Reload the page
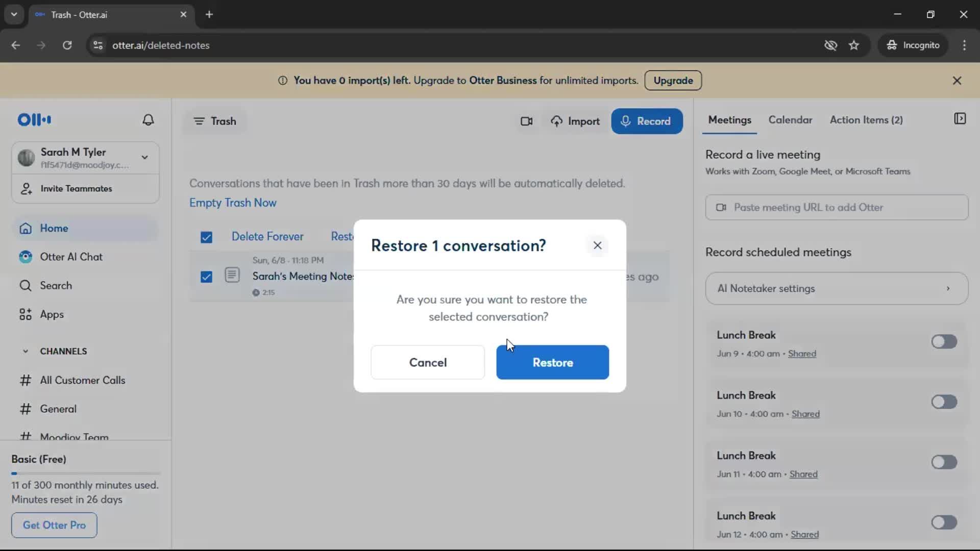 [67, 45]
